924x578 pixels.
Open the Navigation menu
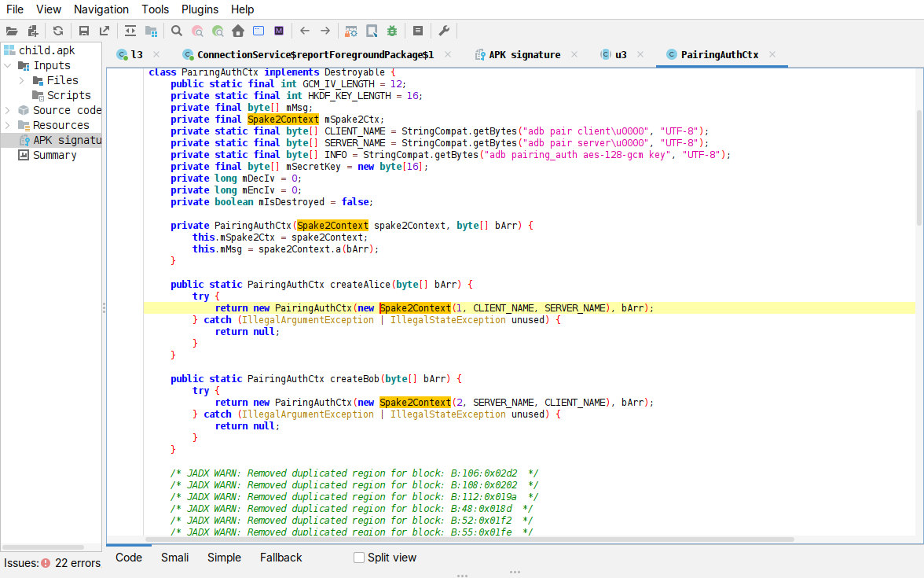point(101,9)
